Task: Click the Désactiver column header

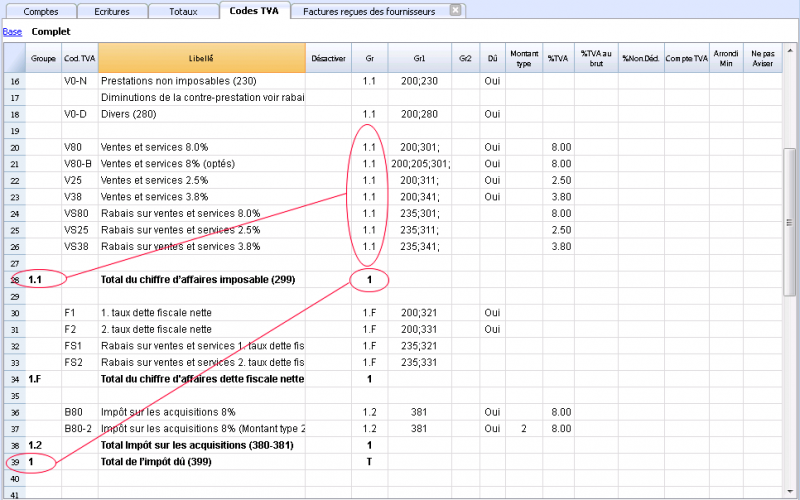Action: point(329,58)
